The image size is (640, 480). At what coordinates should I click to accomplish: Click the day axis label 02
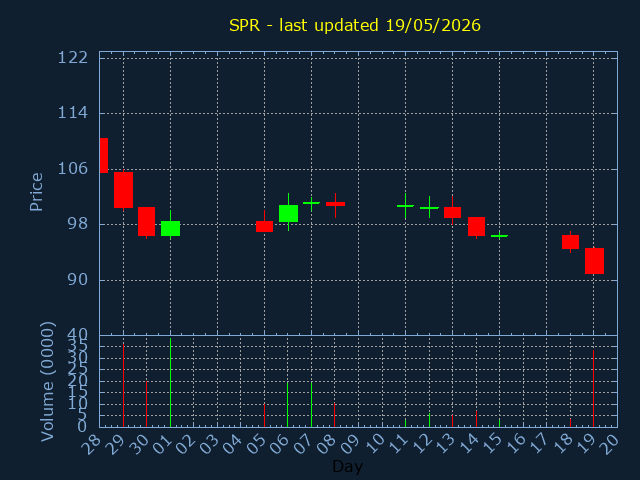[x=186, y=444]
